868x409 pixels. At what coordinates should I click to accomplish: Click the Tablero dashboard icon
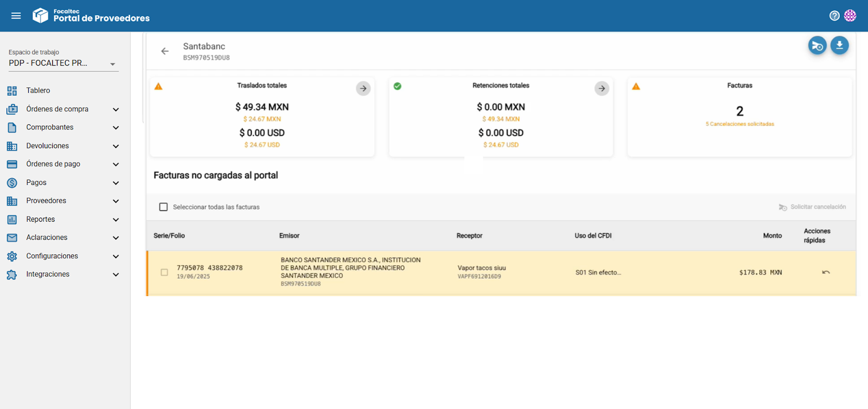pyautogui.click(x=12, y=91)
